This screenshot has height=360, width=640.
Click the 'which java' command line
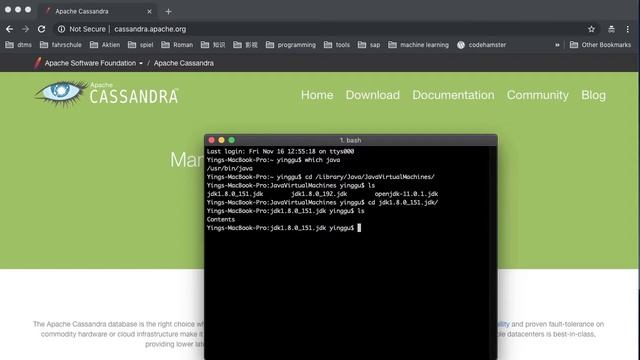[x=273, y=160]
